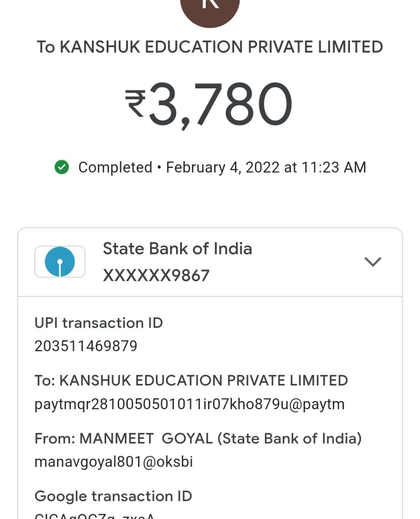
Task: Click the UPI transaction ID label
Action: (98, 323)
